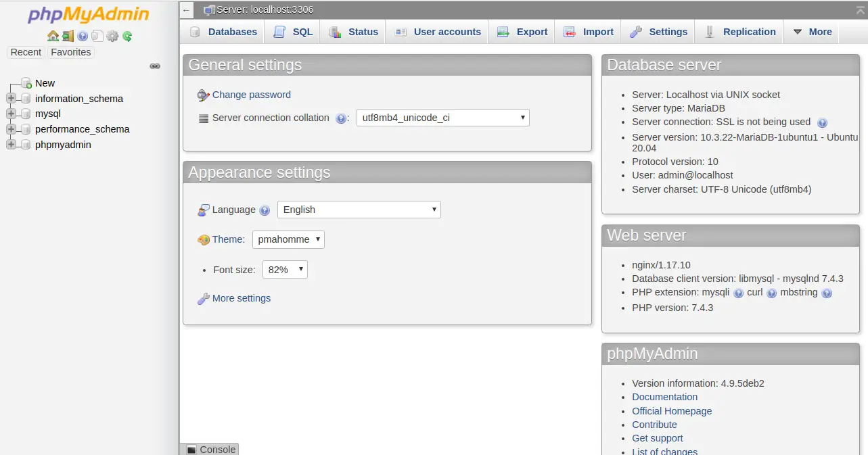Click the collapse navigation arrow button
This screenshot has width=868, height=455.
pyautogui.click(x=187, y=10)
